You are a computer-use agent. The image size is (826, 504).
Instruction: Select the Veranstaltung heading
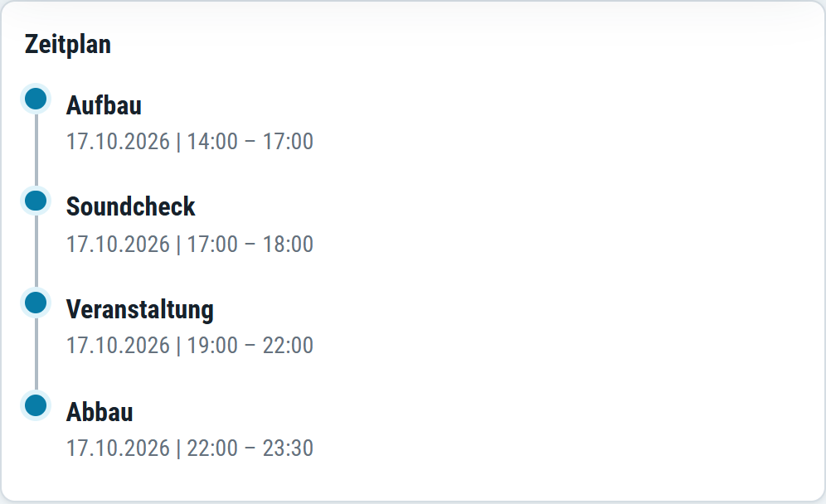[x=140, y=309]
